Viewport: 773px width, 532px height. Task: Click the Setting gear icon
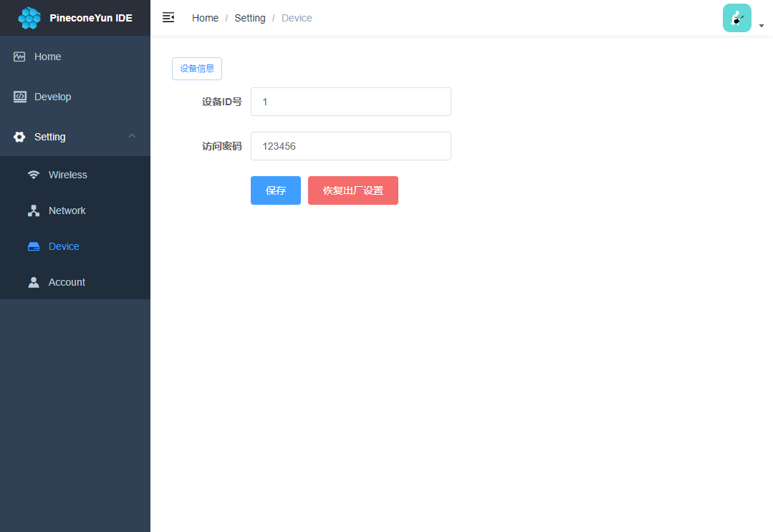point(19,137)
